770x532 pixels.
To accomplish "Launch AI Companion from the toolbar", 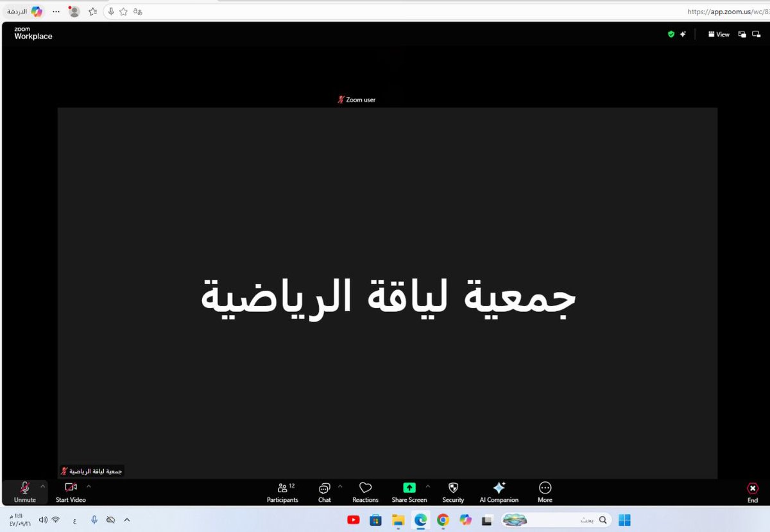I will (x=499, y=492).
